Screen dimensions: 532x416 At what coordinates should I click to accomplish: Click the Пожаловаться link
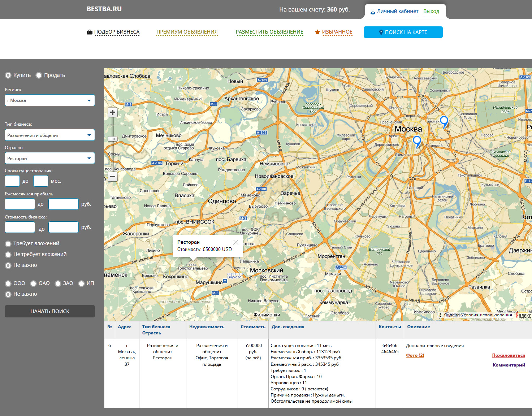[x=509, y=355]
